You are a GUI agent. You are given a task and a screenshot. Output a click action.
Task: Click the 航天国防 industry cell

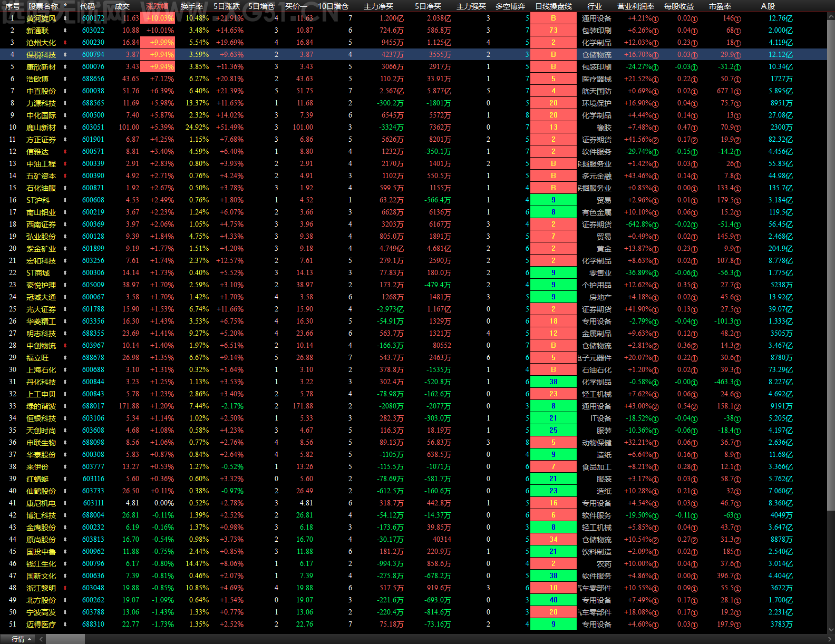click(x=597, y=91)
